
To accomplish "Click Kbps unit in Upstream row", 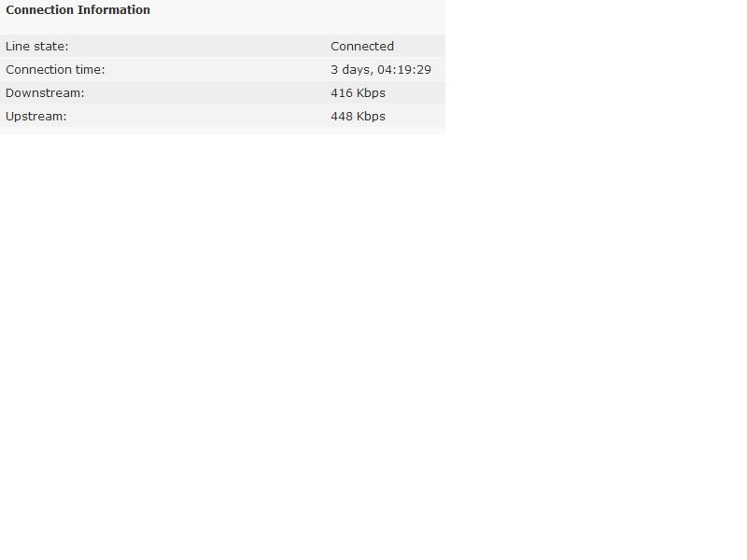I will click(372, 116).
